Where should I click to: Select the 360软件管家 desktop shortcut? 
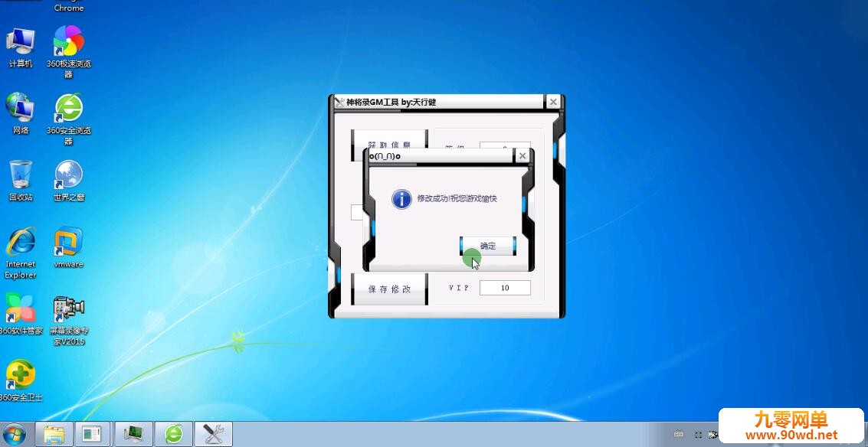[x=21, y=315]
